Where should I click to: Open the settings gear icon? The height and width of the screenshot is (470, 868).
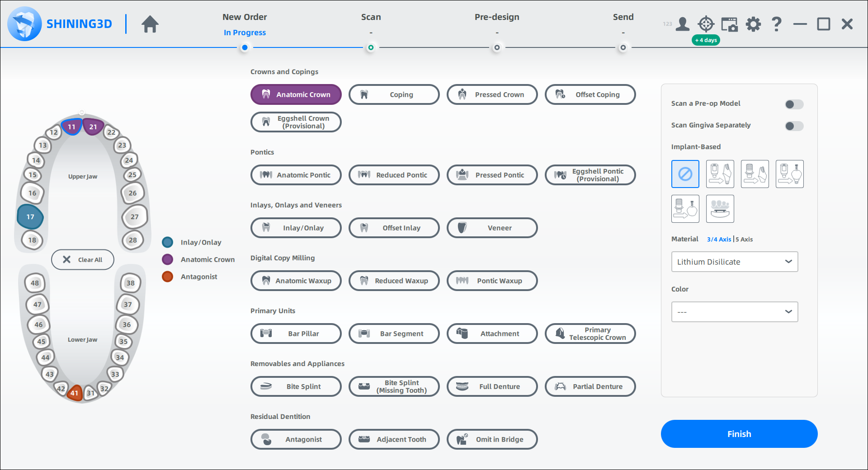[753, 24]
